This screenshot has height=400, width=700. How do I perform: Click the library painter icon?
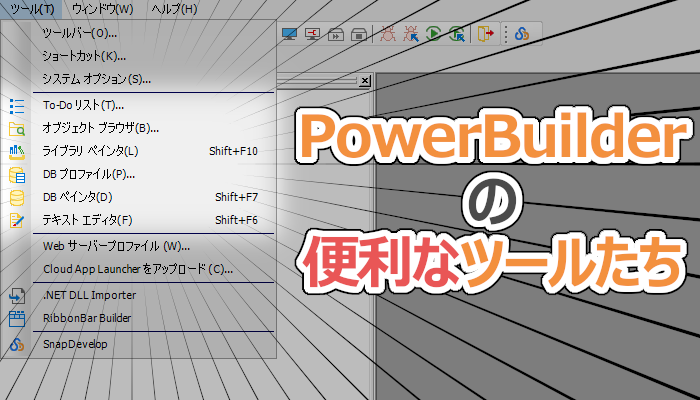[17, 152]
